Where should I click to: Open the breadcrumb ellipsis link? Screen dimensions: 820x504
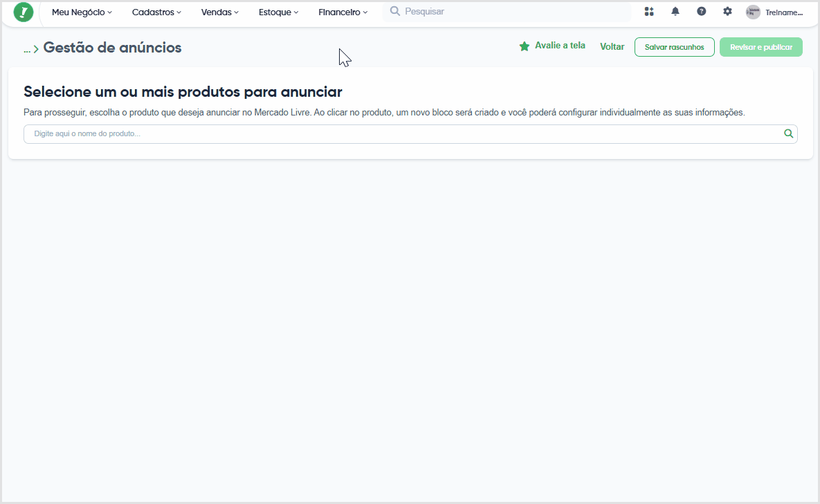coord(27,49)
